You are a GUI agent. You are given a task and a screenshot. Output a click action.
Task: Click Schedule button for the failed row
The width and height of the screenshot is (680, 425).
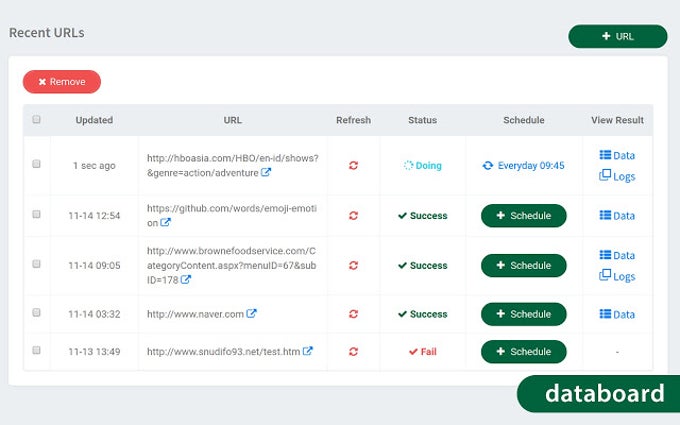tap(523, 352)
